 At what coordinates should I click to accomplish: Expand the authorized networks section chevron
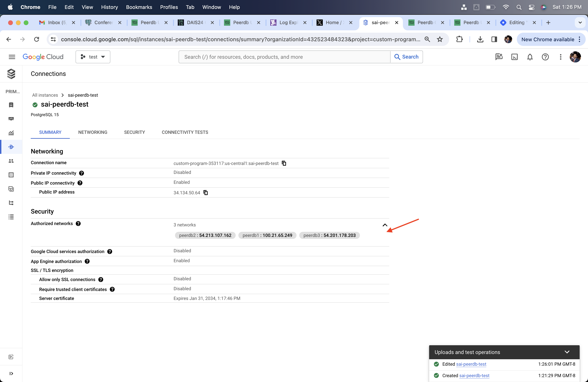tap(385, 225)
